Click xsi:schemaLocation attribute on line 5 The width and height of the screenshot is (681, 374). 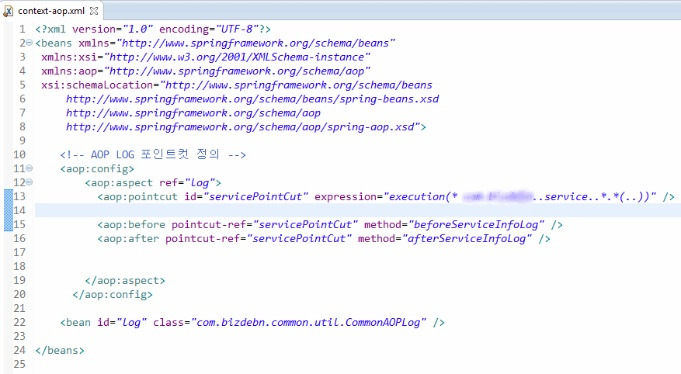[x=237, y=85]
